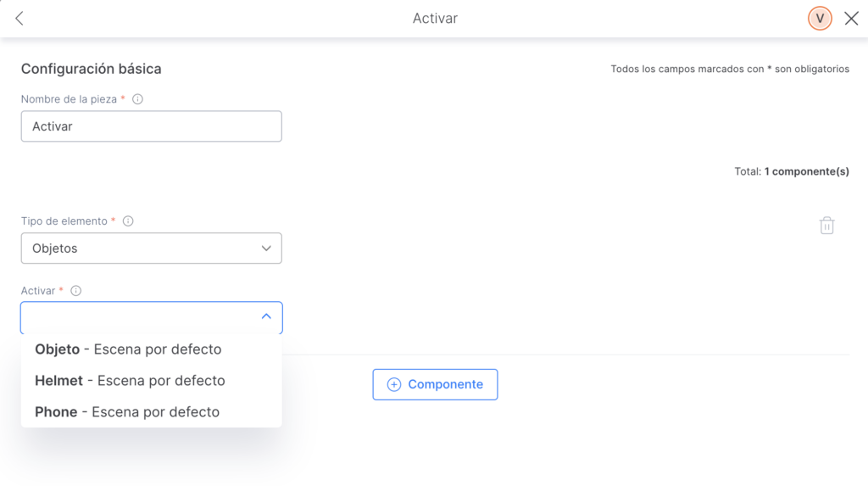Show info tooltip for Tipo de elemento

[128, 221]
